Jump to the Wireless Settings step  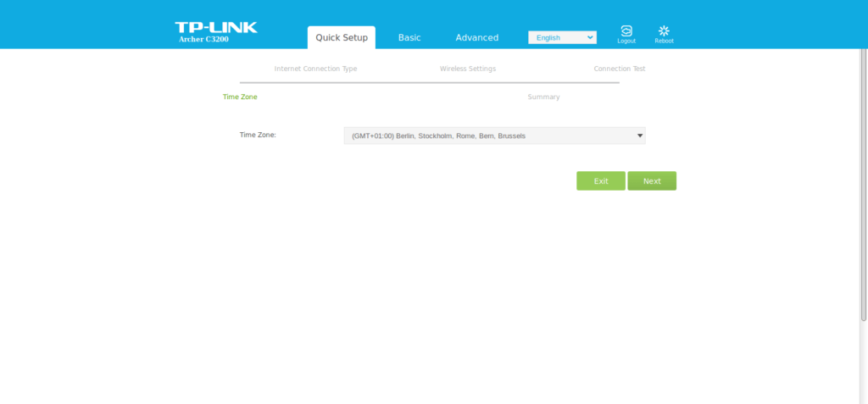pos(467,69)
